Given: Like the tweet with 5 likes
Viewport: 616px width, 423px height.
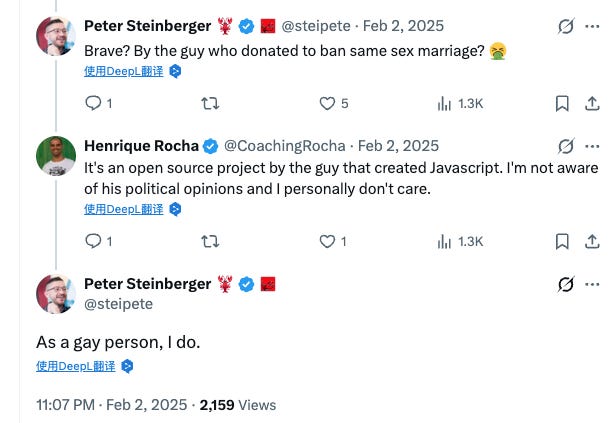Looking at the screenshot, I should [x=327, y=103].
